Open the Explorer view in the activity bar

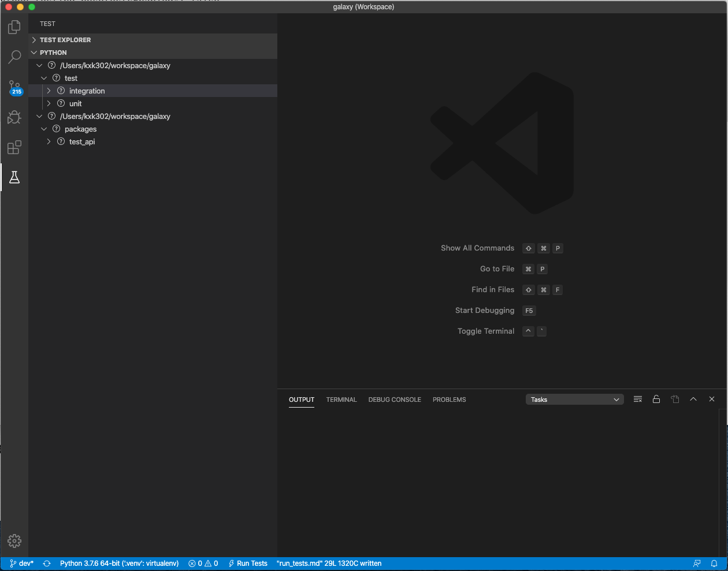point(14,27)
